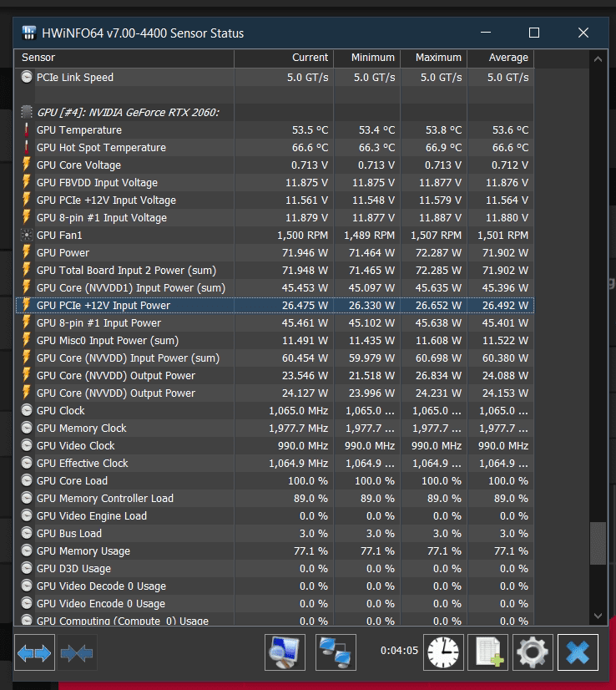Click the PCIe Link Speed gauge icon
This screenshot has height=690, width=616.
pyautogui.click(x=27, y=77)
